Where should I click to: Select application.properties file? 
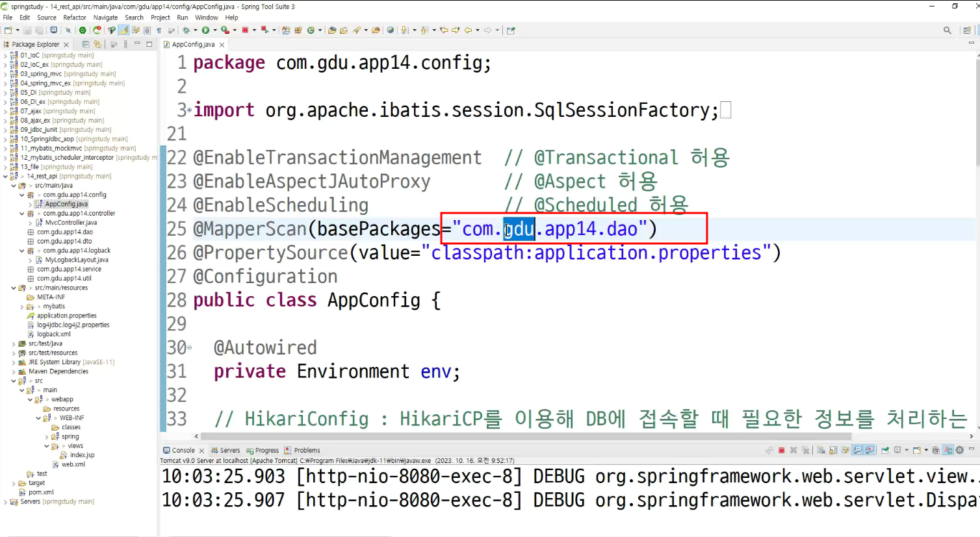pos(66,316)
